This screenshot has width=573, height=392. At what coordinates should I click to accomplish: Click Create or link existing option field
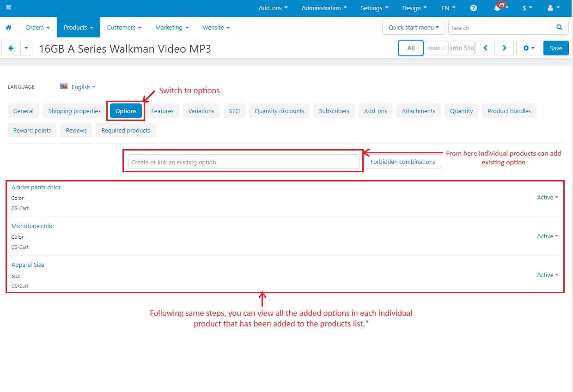point(244,162)
